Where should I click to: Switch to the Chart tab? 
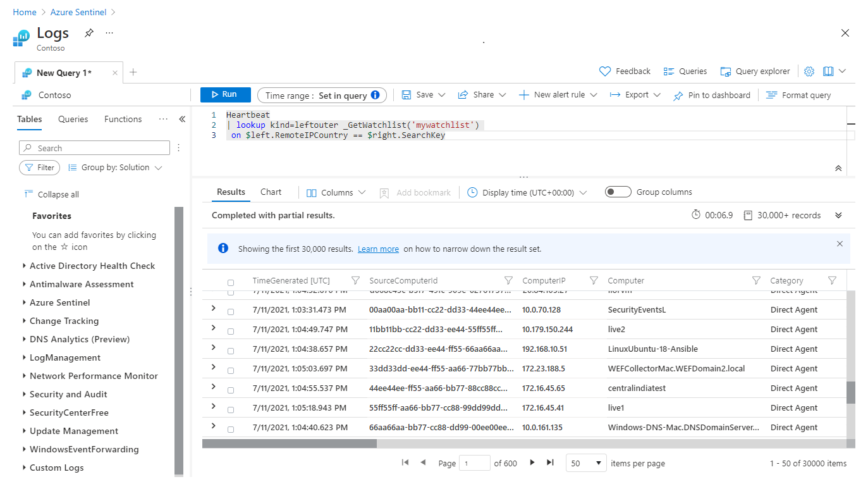pos(271,192)
